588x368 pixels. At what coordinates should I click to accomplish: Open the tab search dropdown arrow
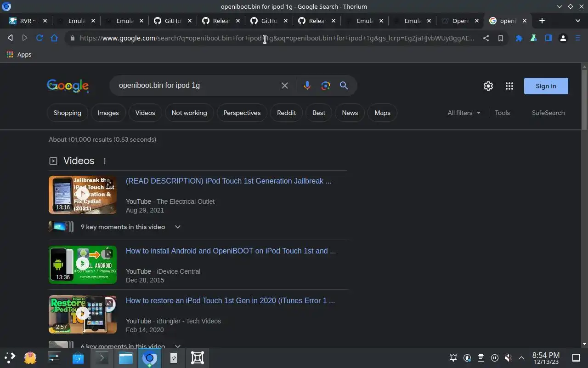(x=578, y=21)
